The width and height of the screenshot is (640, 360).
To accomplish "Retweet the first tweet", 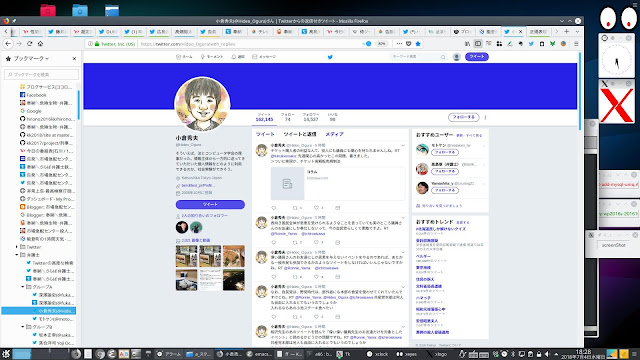I will pyautogui.click(x=295, y=208).
